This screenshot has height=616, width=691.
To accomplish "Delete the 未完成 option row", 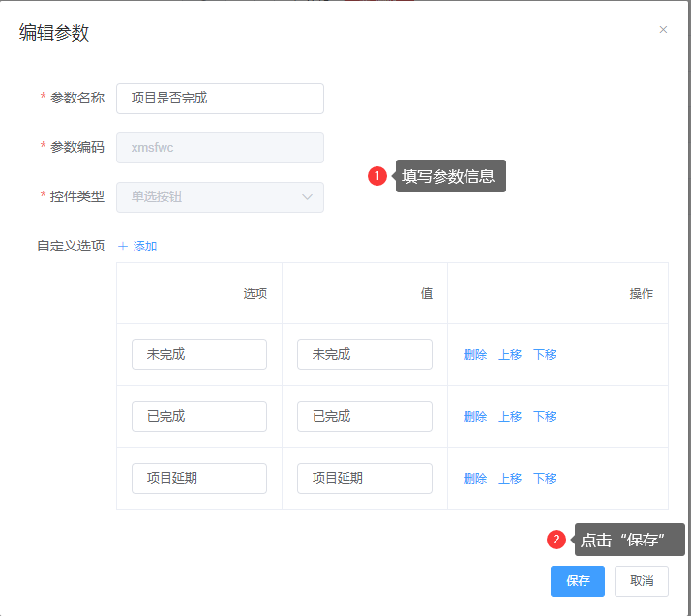I will tap(475, 355).
